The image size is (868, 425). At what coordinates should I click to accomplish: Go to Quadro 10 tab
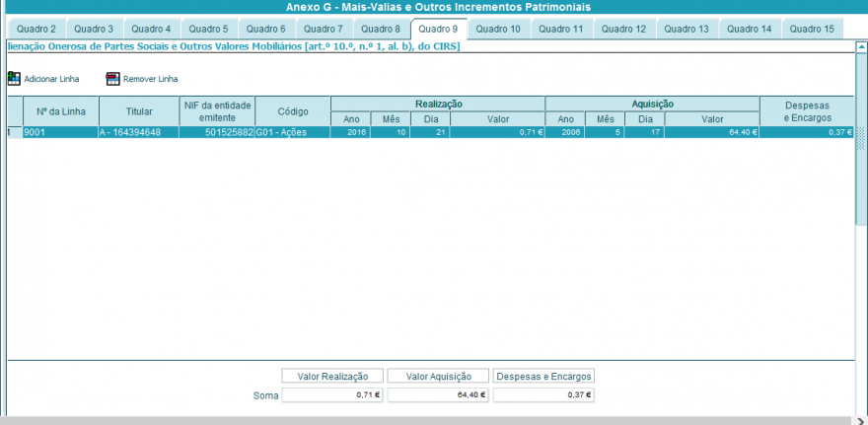(498, 29)
